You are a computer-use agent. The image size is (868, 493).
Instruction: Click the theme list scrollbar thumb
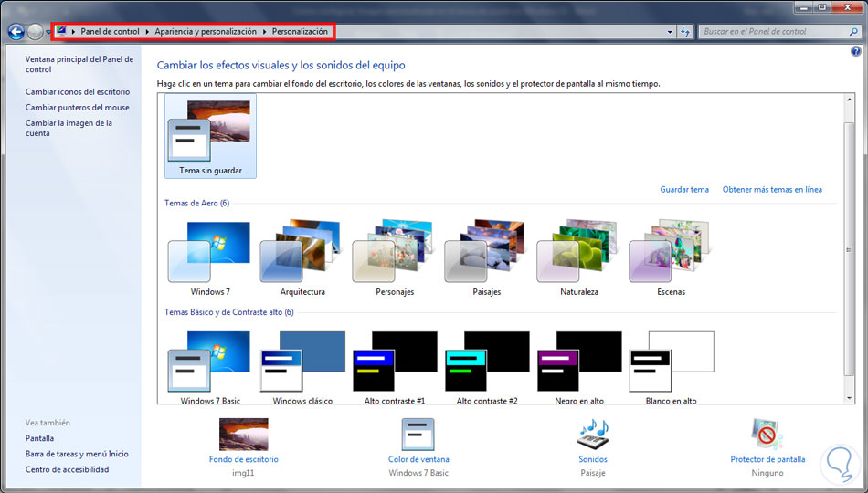(849, 249)
